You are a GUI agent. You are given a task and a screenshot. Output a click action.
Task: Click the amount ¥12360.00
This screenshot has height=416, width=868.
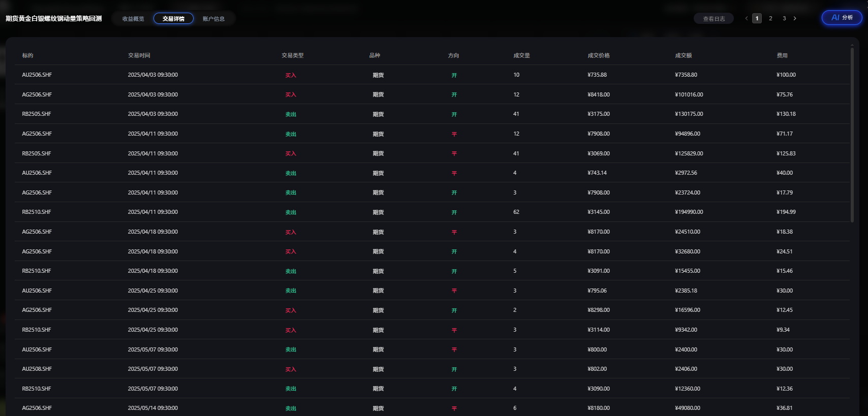688,389
